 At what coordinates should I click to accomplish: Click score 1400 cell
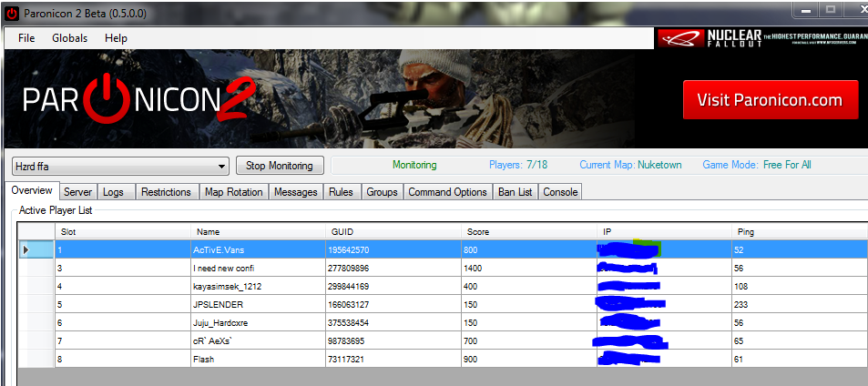528,269
